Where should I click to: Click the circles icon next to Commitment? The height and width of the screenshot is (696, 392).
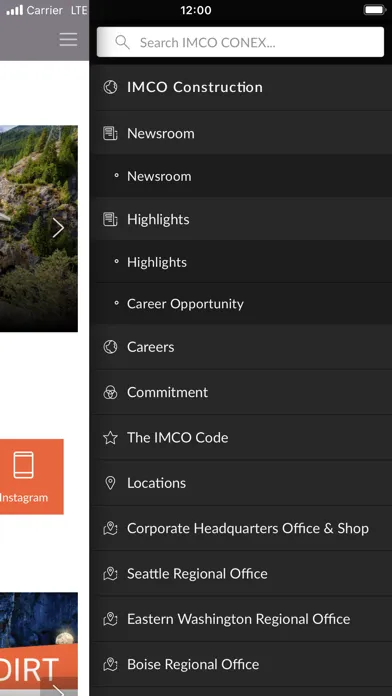pos(110,392)
